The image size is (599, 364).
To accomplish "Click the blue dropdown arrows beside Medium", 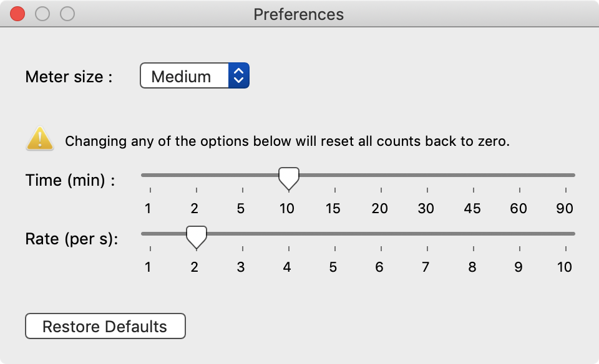I will point(239,76).
